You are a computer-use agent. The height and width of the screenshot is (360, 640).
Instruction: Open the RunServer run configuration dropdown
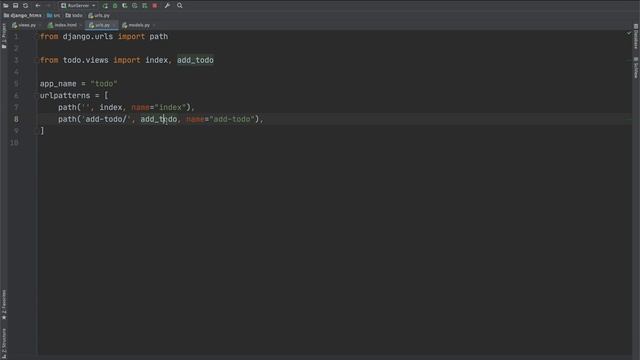point(78,6)
